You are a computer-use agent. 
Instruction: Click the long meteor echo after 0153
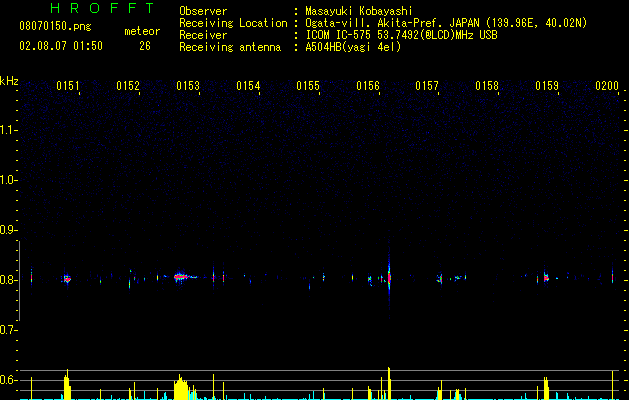(x=184, y=276)
